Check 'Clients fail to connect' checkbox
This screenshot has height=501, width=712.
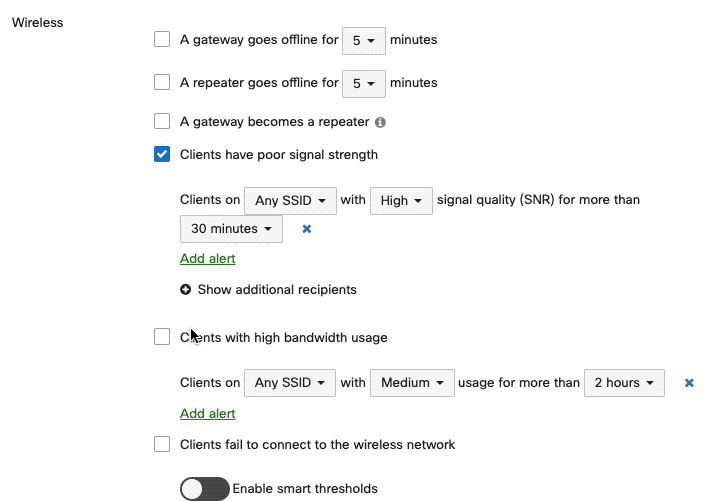point(162,444)
